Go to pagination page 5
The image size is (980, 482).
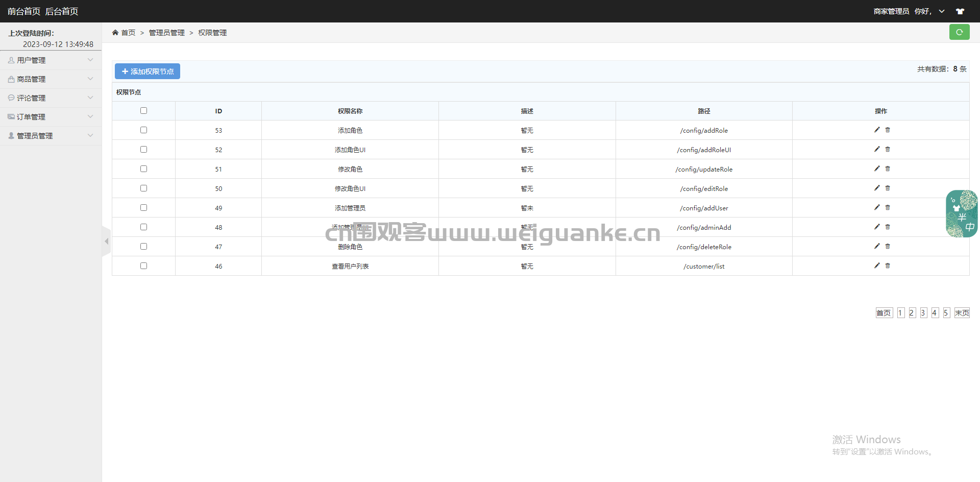pos(946,313)
